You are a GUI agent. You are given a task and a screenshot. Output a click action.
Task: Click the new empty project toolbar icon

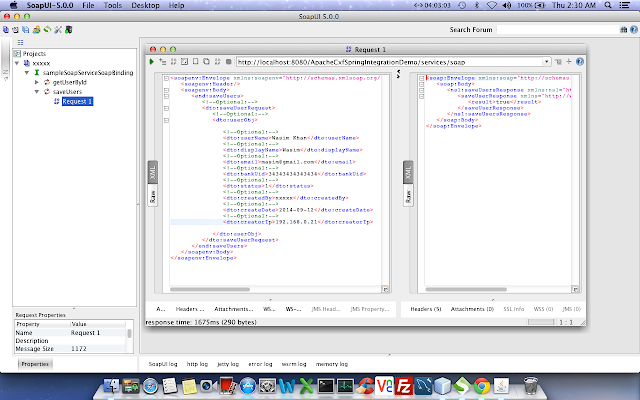(x=6, y=30)
